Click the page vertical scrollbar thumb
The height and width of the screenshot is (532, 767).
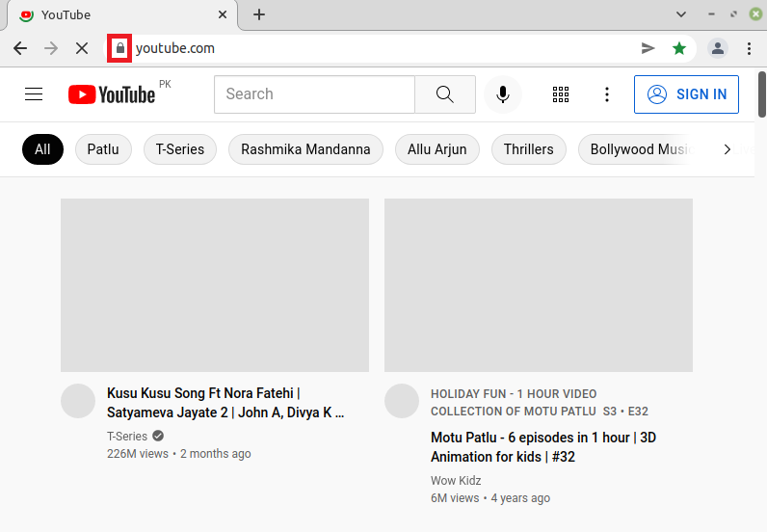pos(762,94)
